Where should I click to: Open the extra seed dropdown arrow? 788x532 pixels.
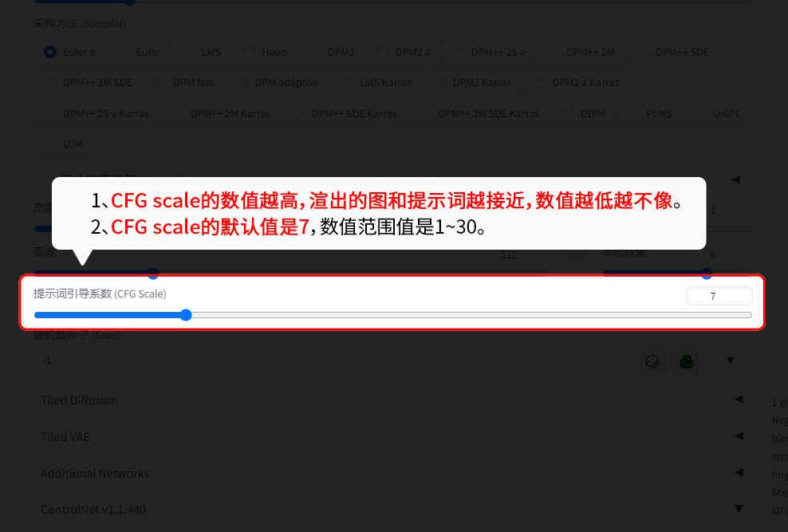click(731, 361)
